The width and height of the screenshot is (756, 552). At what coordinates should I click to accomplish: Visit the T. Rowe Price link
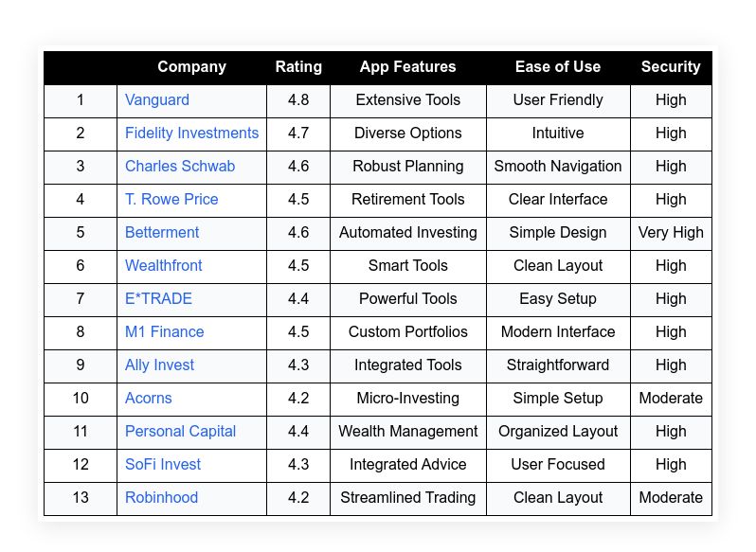click(171, 200)
